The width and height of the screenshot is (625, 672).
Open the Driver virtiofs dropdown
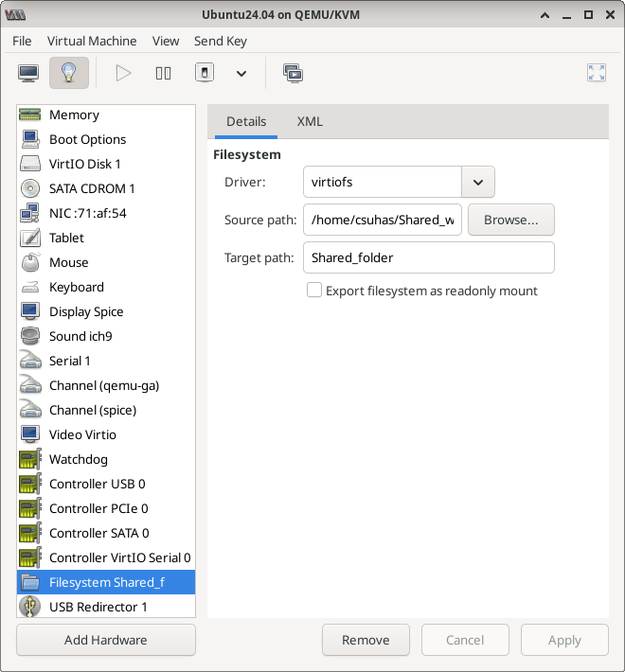pos(477,182)
